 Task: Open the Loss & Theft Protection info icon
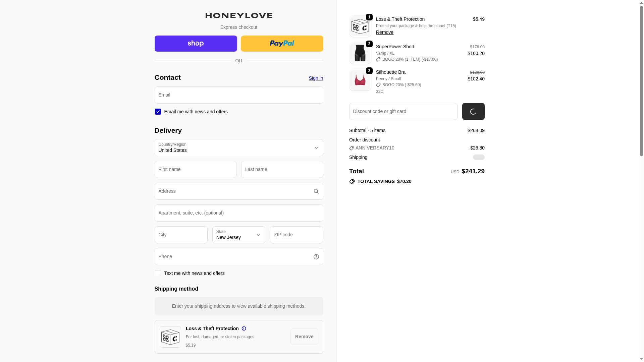coord(244,328)
